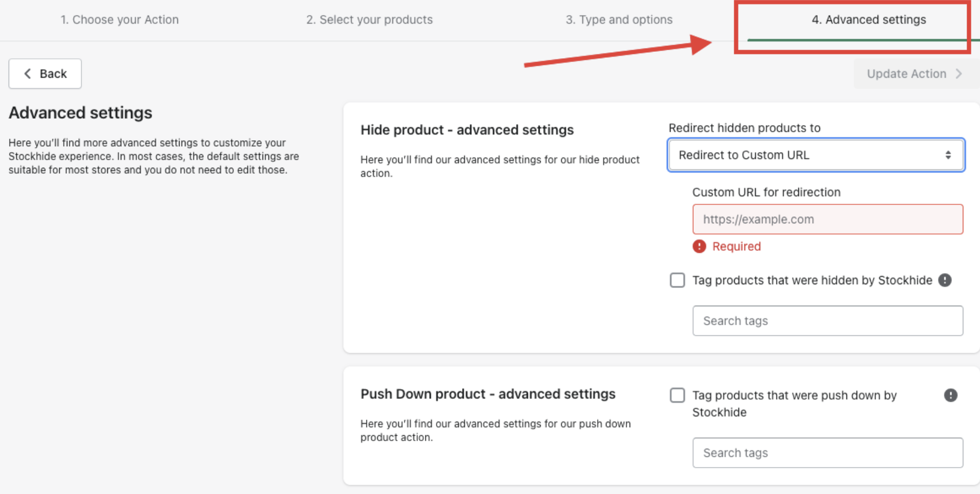Click the Update Action button

point(907,74)
